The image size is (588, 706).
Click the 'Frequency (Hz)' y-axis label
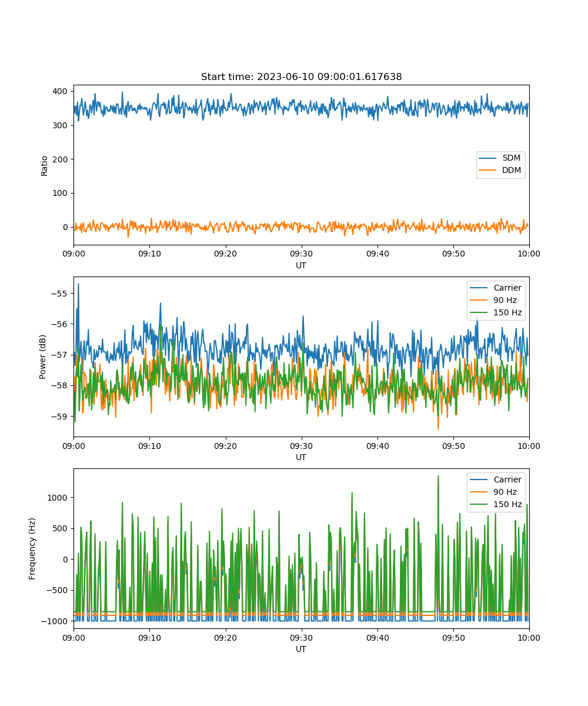click(x=32, y=548)
